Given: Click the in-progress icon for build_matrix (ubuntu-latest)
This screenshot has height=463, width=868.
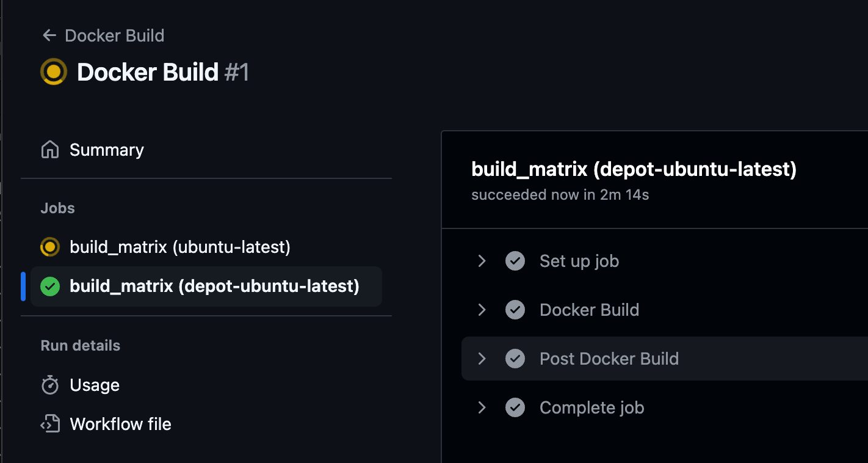Looking at the screenshot, I should [x=50, y=247].
